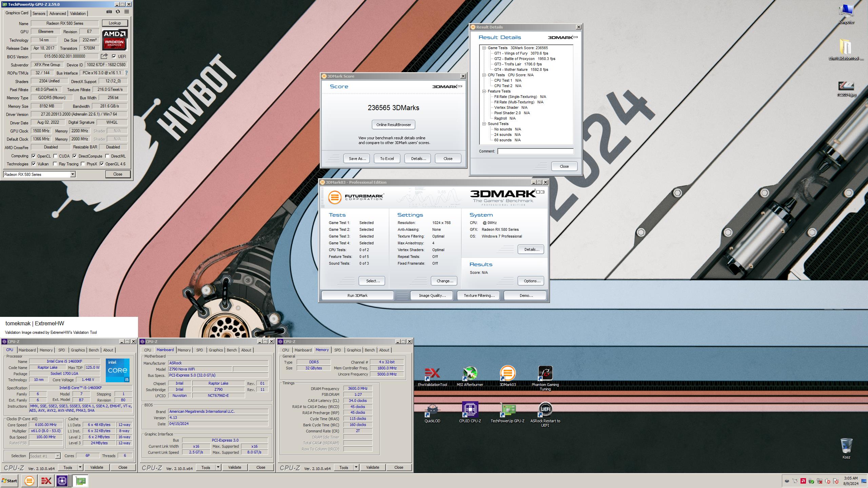Toggle the CUDA checkbox
This screenshot has width=868, height=488.
pos(55,156)
